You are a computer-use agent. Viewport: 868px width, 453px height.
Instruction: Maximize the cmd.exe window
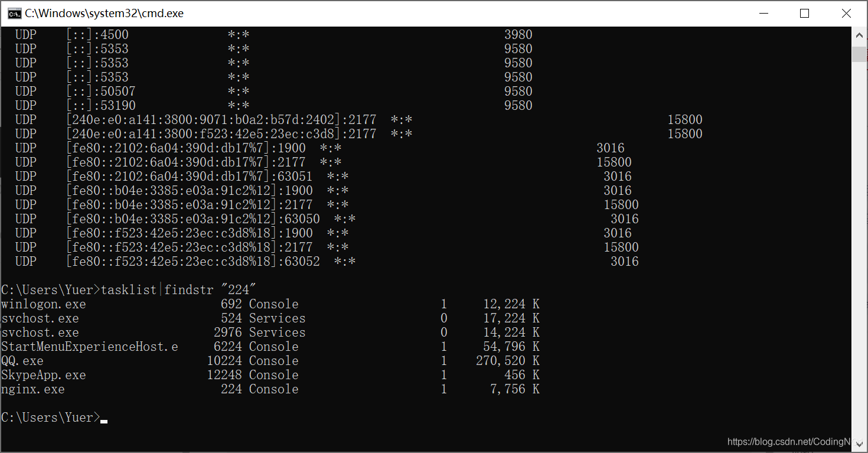coord(804,13)
